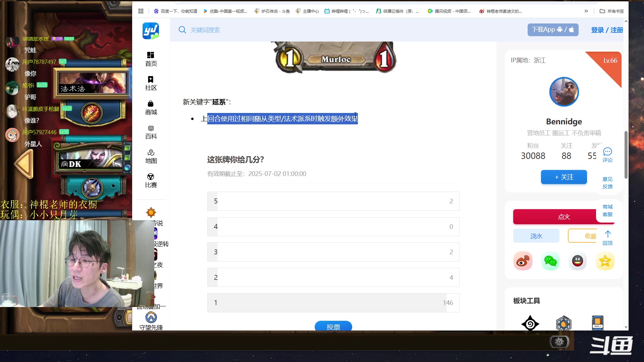The image size is (644, 362).
Task: Open the Bennidge profile name
Action: [x=564, y=121]
